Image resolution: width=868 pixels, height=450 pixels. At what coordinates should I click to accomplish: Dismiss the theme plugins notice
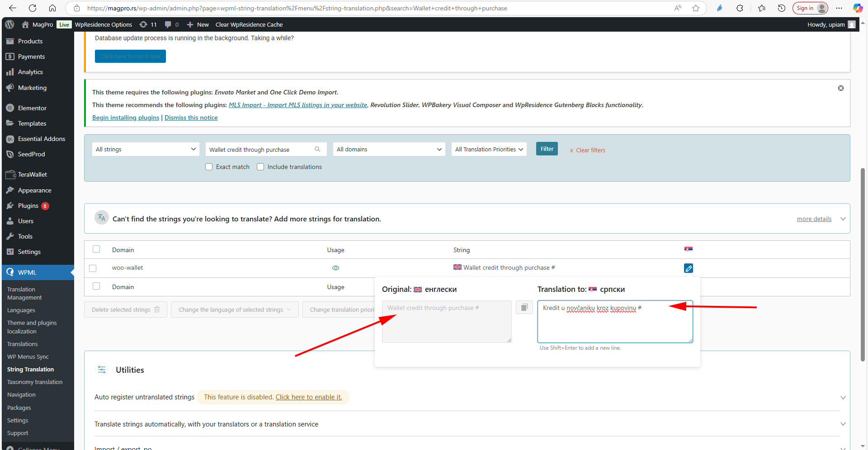pyautogui.click(x=841, y=88)
